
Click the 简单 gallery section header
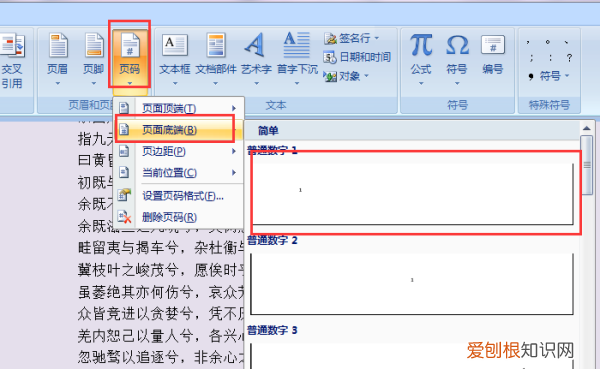tap(268, 131)
